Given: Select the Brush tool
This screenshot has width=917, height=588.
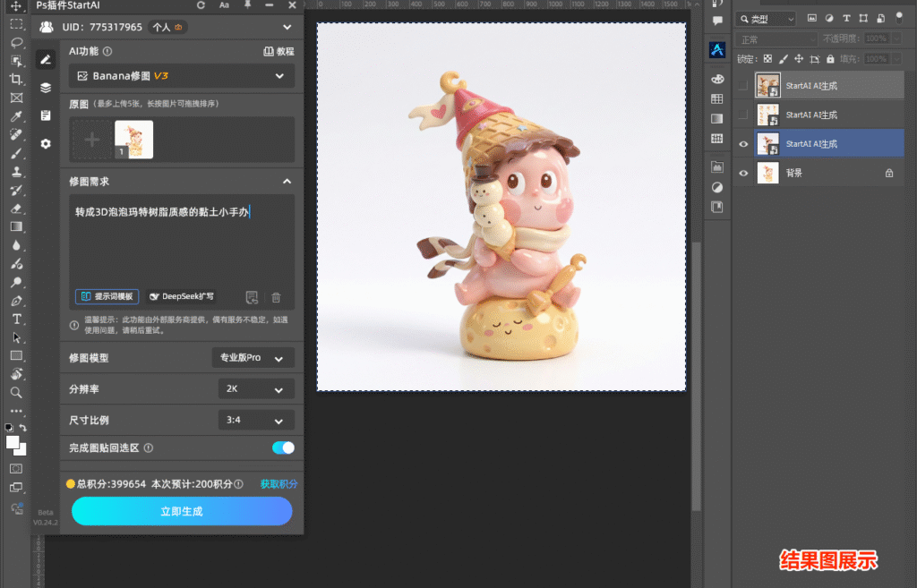Looking at the screenshot, I should [x=16, y=153].
